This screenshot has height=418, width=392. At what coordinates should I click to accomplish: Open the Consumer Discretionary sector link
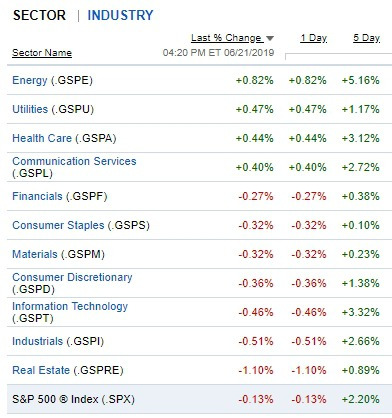pos(72,277)
